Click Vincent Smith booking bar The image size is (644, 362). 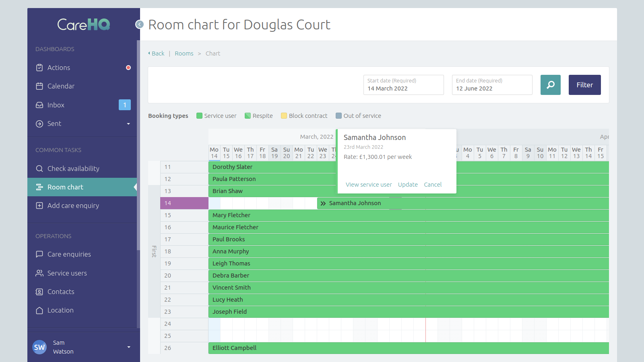[x=409, y=288]
